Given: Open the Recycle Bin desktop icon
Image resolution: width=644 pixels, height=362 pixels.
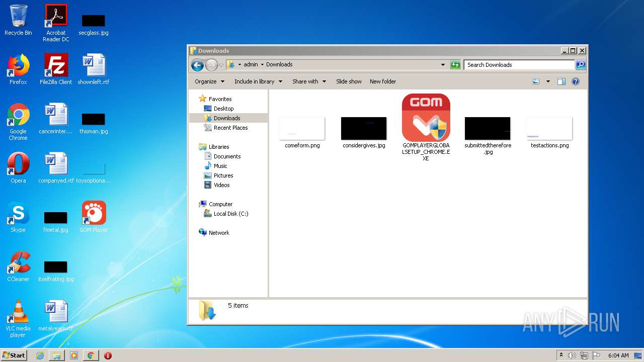Looking at the screenshot, I should coord(18,20).
